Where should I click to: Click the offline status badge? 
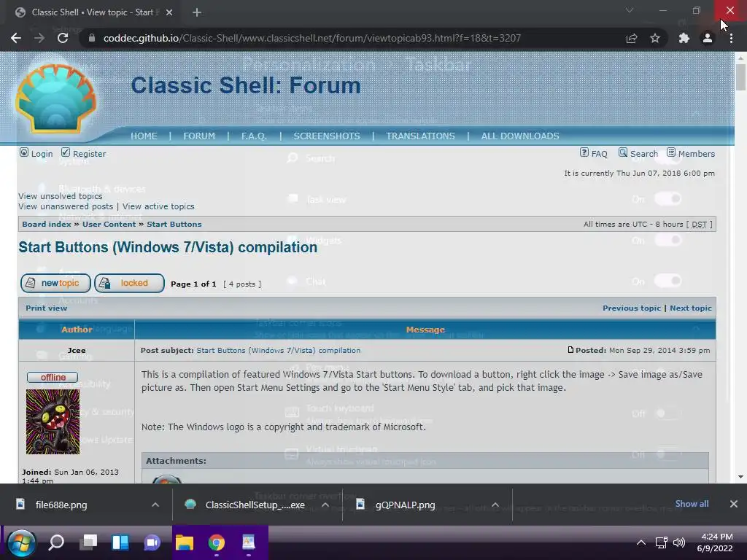click(x=53, y=377)
